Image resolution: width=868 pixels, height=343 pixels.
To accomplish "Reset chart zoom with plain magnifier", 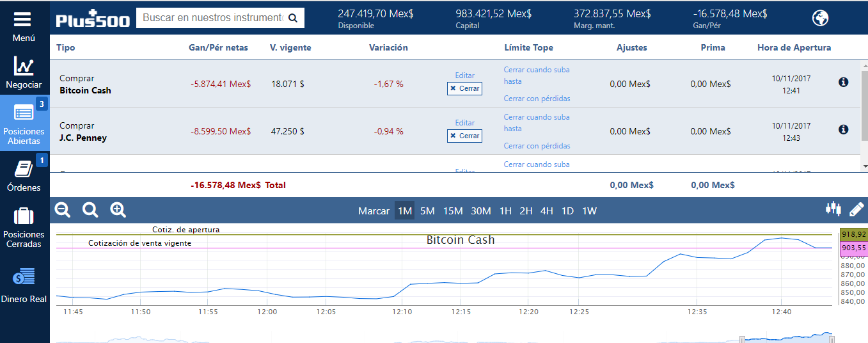I will (x=90, y=210).
